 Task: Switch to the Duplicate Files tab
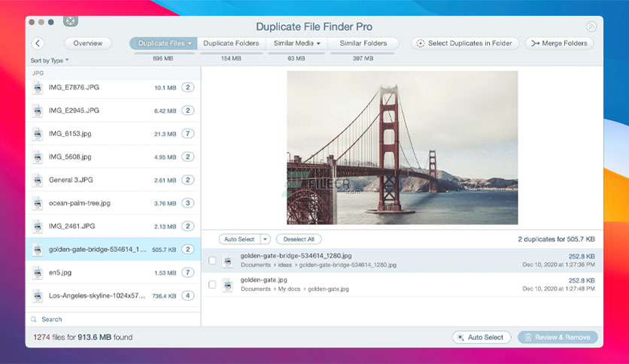163,44
